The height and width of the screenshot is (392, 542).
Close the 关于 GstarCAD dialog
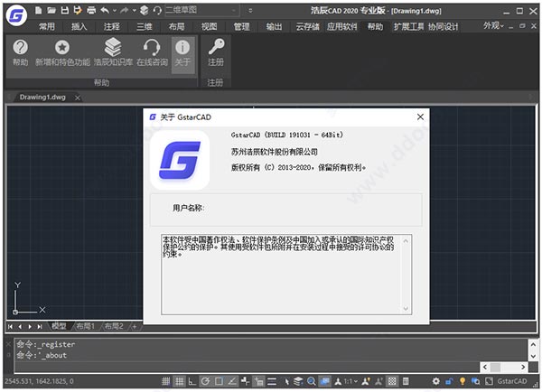point(420,117)
